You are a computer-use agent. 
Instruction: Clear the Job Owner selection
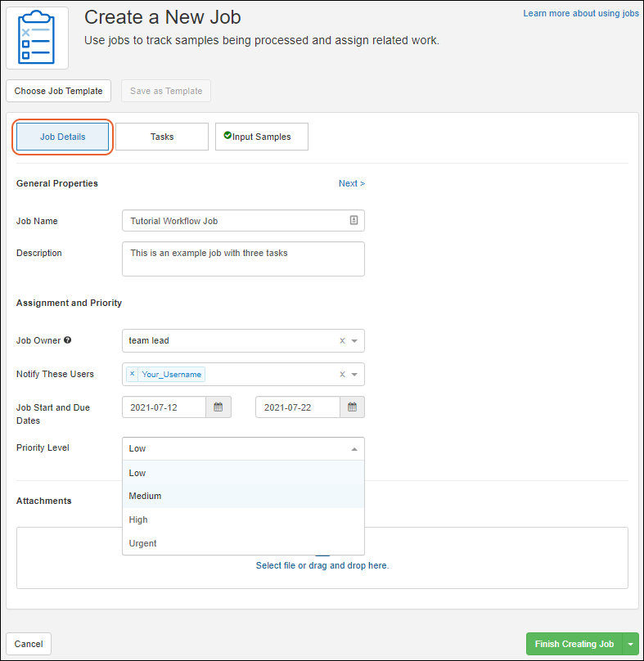(x=342, y=341)
